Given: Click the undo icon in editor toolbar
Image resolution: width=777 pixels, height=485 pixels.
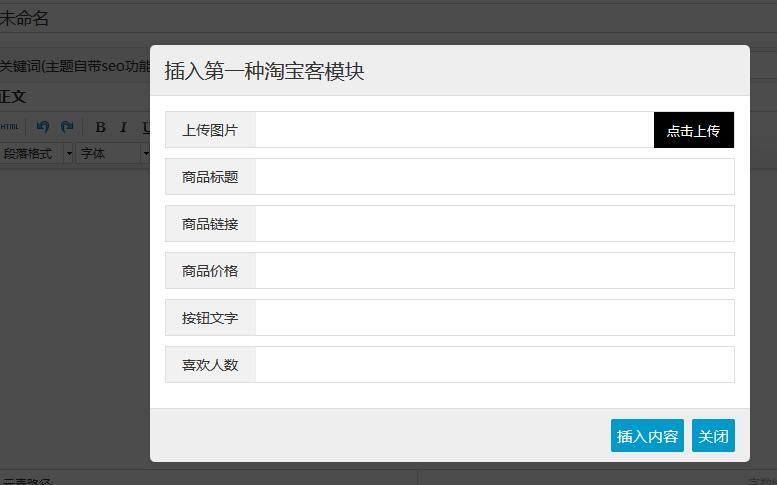Looking at the screenshot, I should pyautogui.click(x=43, y=127).
